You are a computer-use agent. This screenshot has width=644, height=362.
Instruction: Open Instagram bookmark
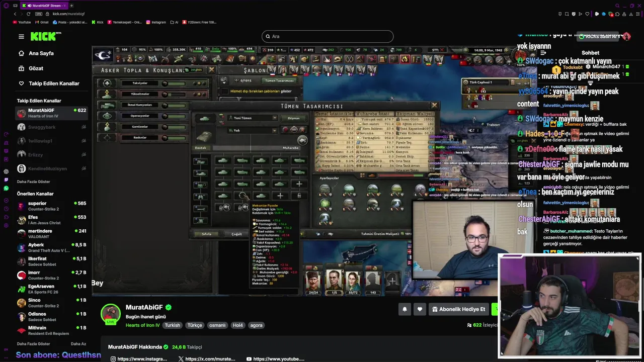[x=156, y=22]
